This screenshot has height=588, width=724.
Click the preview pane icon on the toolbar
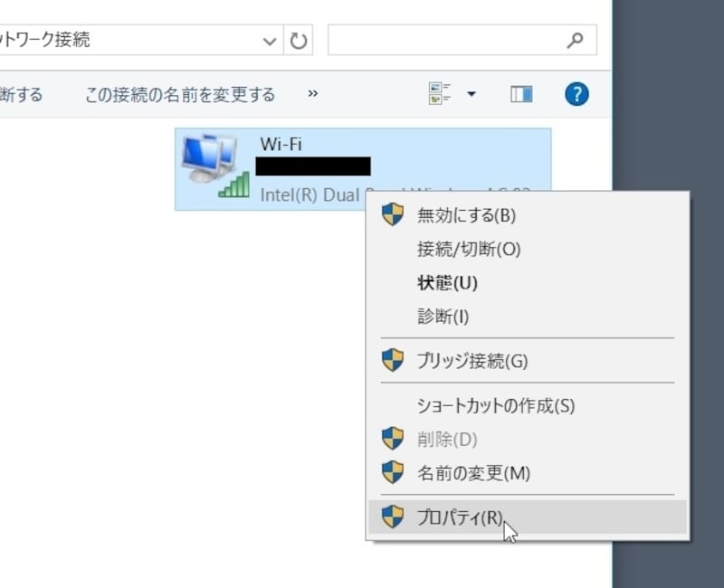point(520,92)
